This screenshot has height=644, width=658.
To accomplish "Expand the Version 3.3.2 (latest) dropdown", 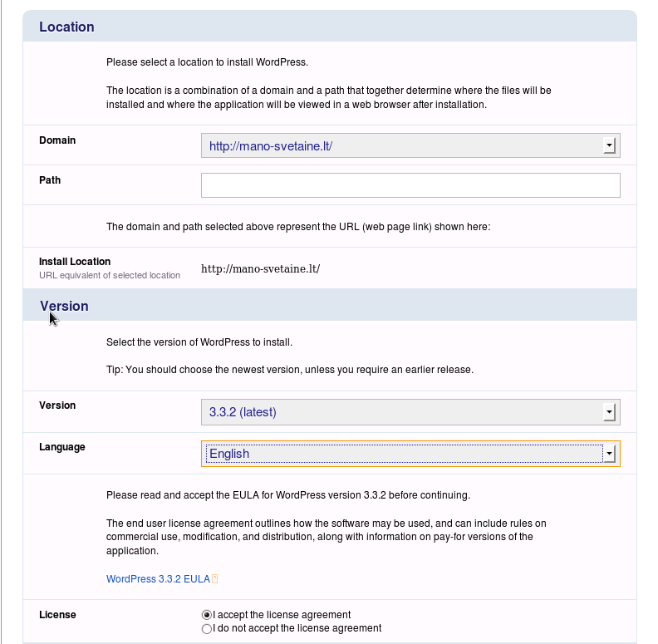I will tap(410, 411).
